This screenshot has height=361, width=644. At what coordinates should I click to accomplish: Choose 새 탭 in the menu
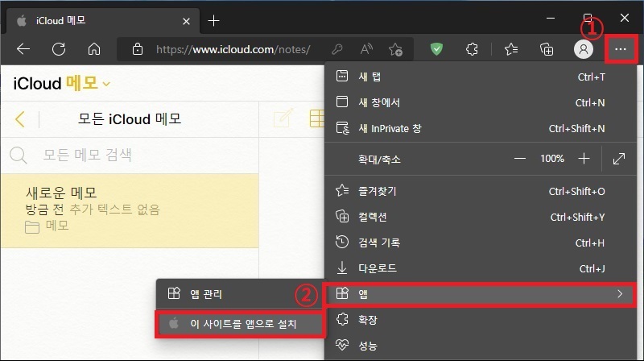481,77
